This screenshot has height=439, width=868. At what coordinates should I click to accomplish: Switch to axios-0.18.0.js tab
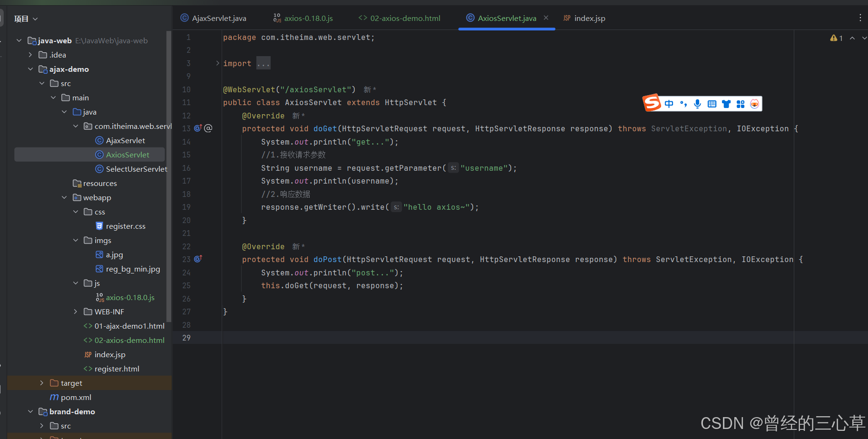pyautogui.click(x=303, y=18)
